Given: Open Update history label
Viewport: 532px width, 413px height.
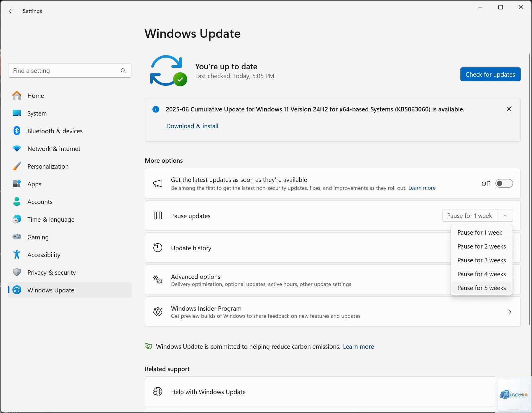Looking at the screenshot, I should pyautogui.click(x=191, y=248).
